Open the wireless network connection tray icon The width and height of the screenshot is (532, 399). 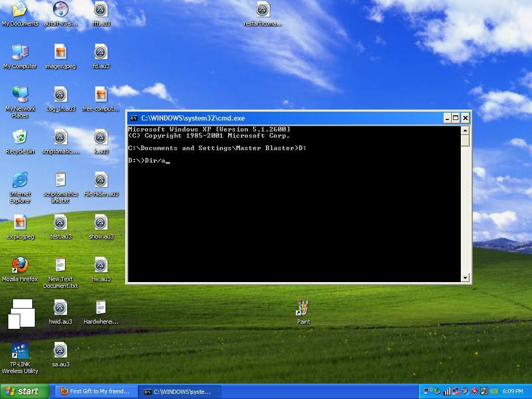pos(428,391)
